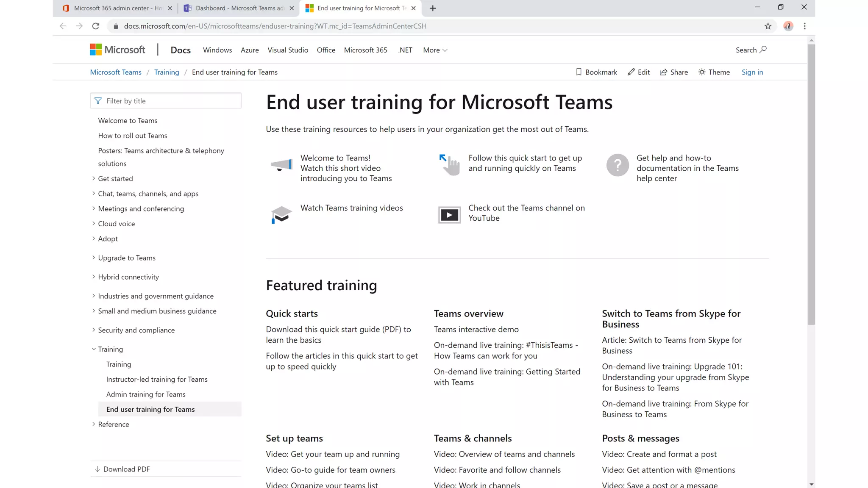Open the Azure menu item
This screenshot has width=868, height=488.
[x=250, y=50]
